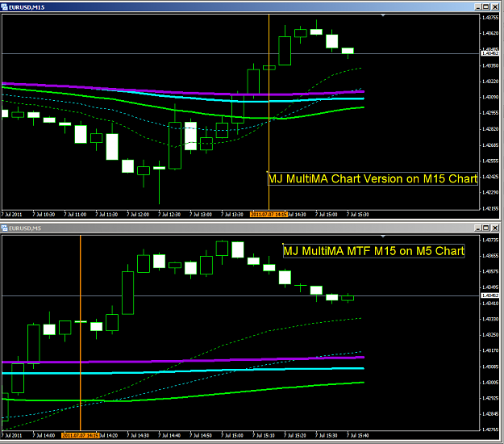Viewport: 504px width, 444px height.
Task: Click the '7 Jul 15:20' time label
Action: [x=295, y=435]
